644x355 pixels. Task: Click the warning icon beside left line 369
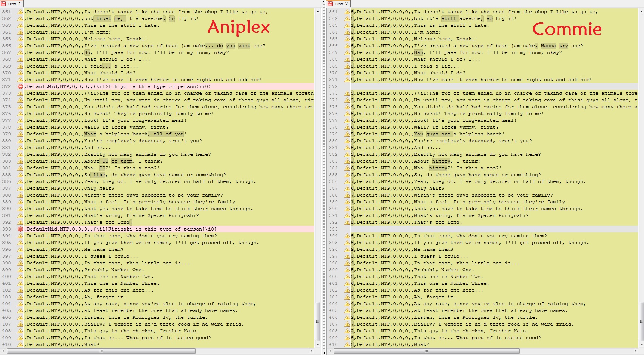click(20, 66)
